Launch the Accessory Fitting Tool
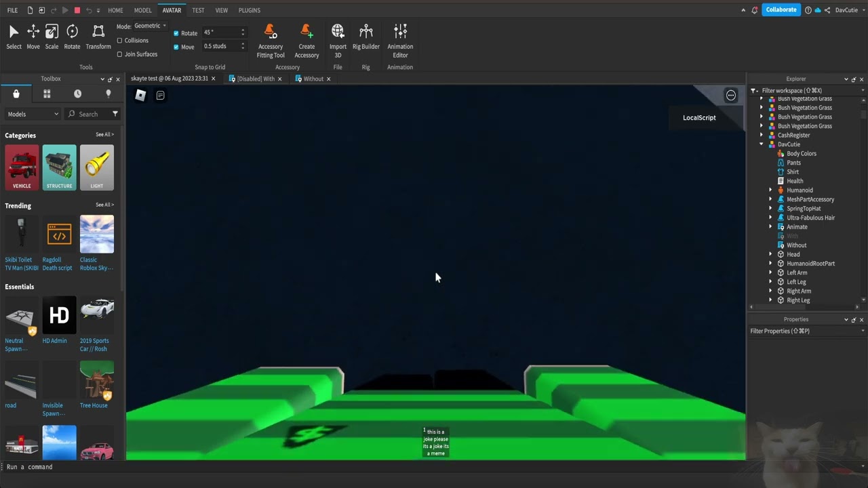Viewport: 868px width, 488px height. point(270,37)
